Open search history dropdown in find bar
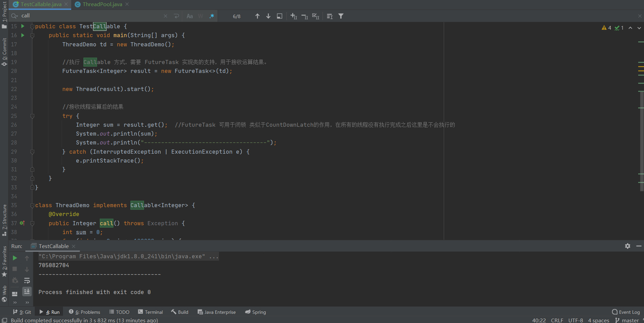 (14, 16)
